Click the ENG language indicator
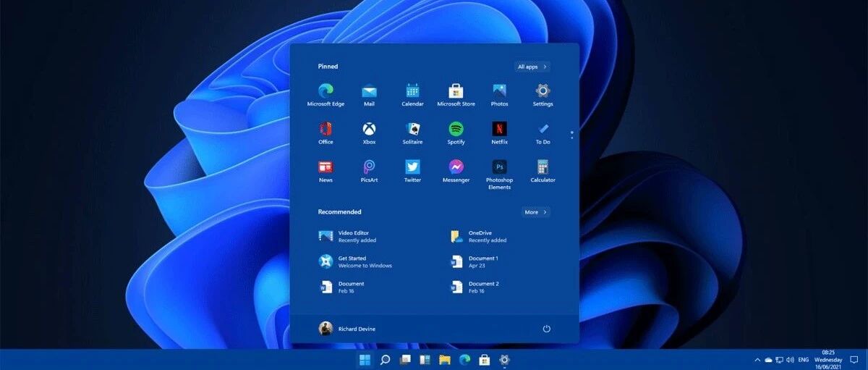The width and height of the screenshot is (868, 370). pos(803,360)
